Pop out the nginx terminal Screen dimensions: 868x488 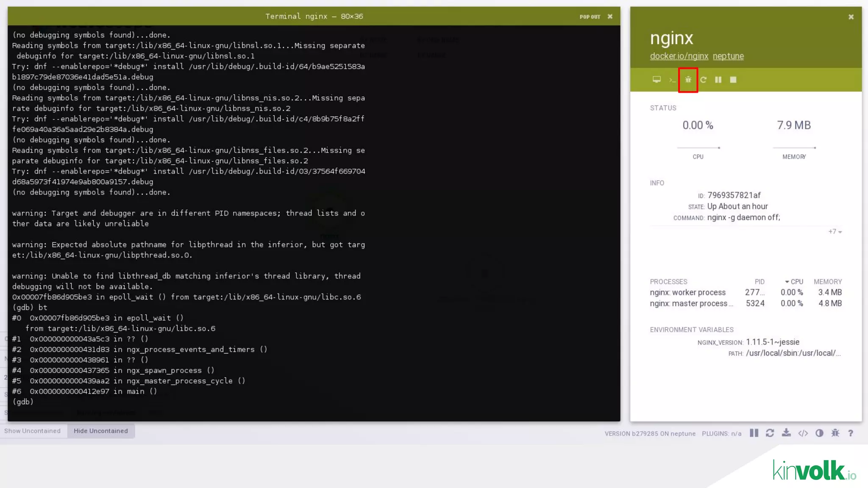click(590, 17)
